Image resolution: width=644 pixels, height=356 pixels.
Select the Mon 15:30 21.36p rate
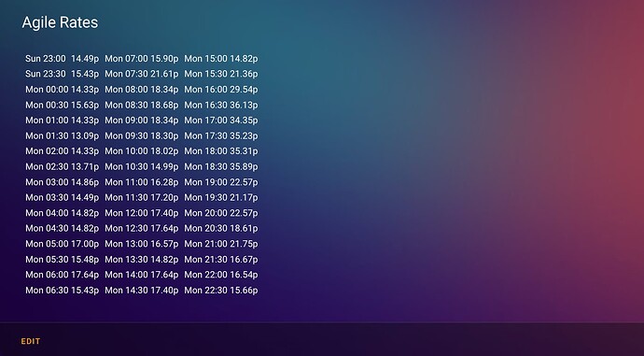pyautogui.click(x=221, y=74)
